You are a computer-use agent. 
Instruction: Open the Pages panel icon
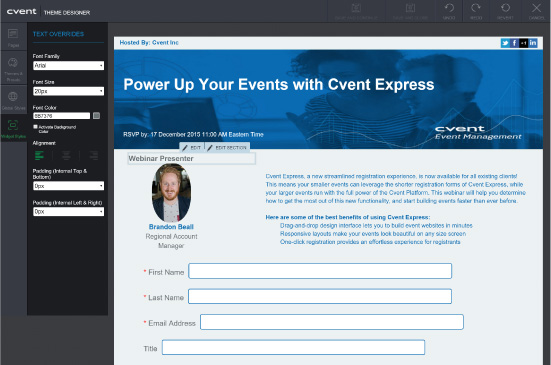coord(13,37)
